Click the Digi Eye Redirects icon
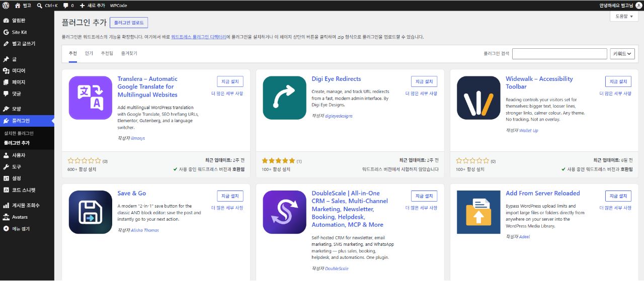 pos(284,98)
